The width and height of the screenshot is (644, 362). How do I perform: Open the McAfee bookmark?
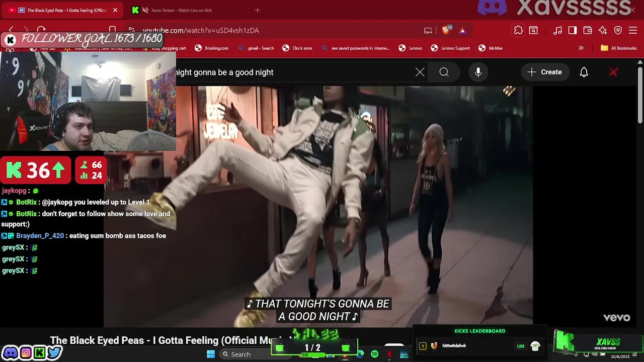click(x=491, y=48)
